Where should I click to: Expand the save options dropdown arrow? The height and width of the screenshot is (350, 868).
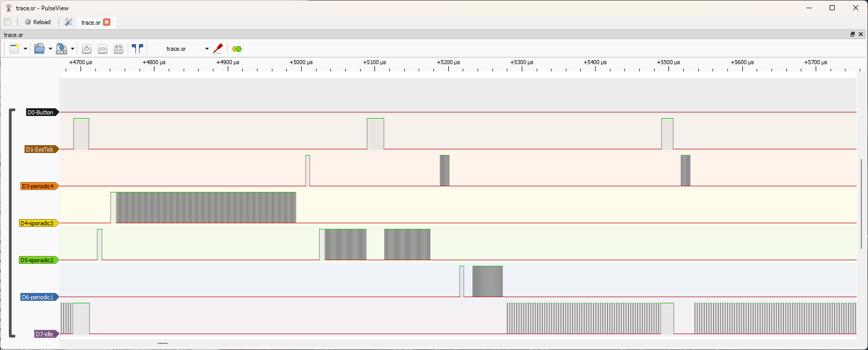[72, 49]
